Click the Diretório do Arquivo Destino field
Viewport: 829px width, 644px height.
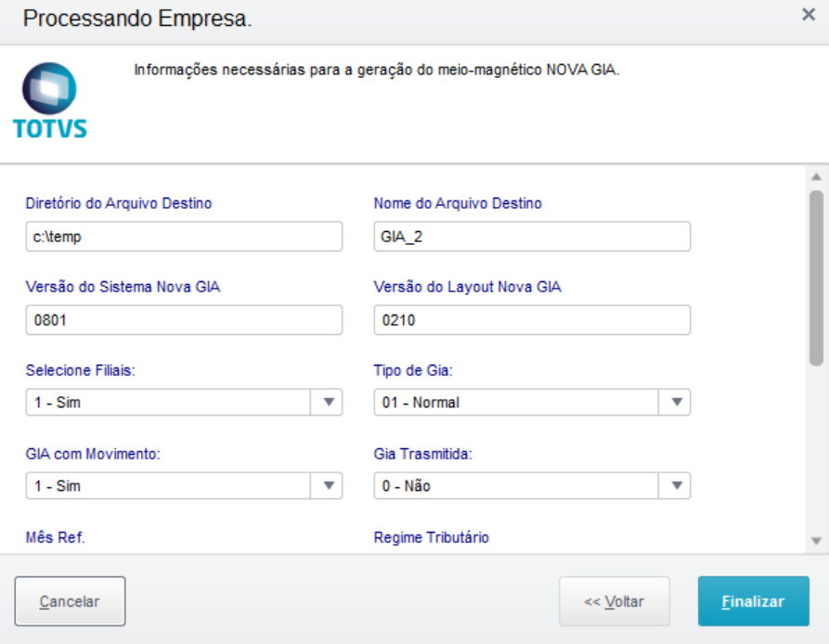click(184, 237)
